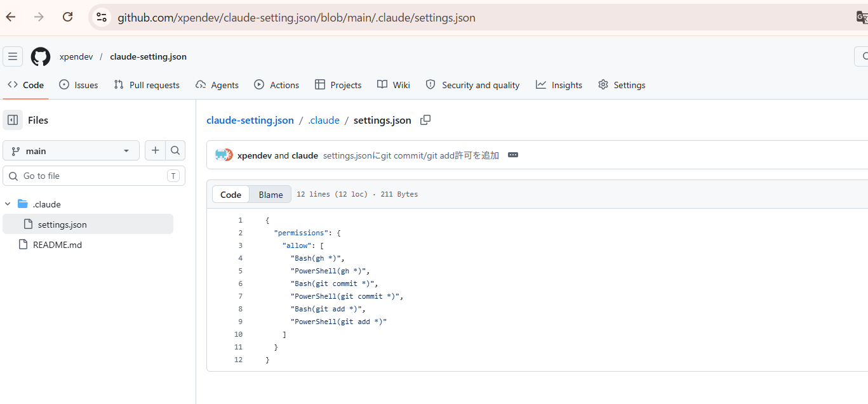Image resolution: width=868 pixels, height=404 pixels.
Task: Select settings.json in file tree
Action: [x=88, y=225]
